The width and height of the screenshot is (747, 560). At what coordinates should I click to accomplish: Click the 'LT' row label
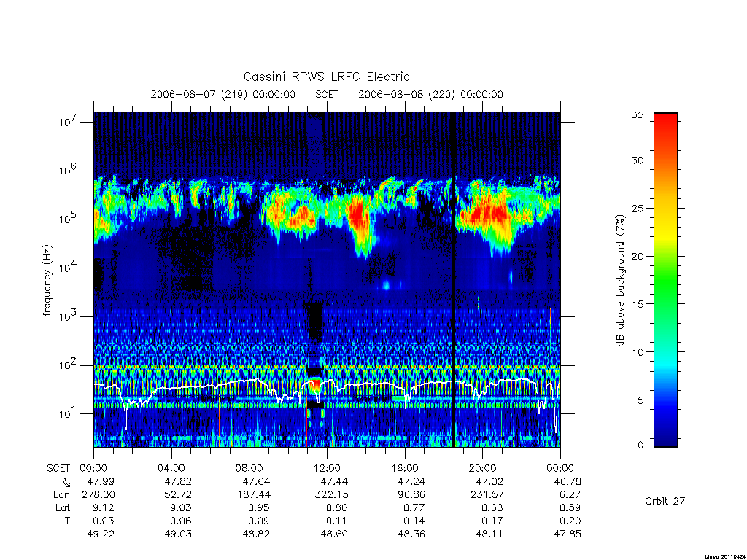[65, 521]
